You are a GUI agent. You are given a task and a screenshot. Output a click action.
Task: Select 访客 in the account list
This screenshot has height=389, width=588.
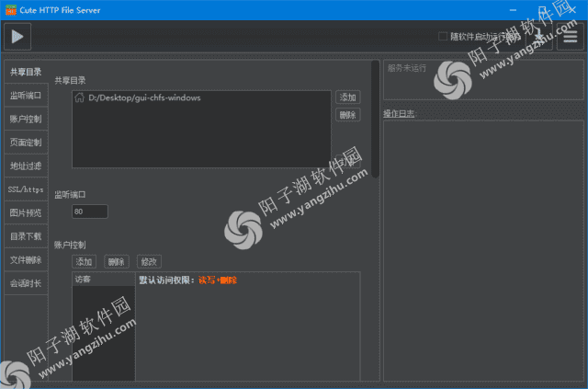pyautogui.click(x=104, y=280)
